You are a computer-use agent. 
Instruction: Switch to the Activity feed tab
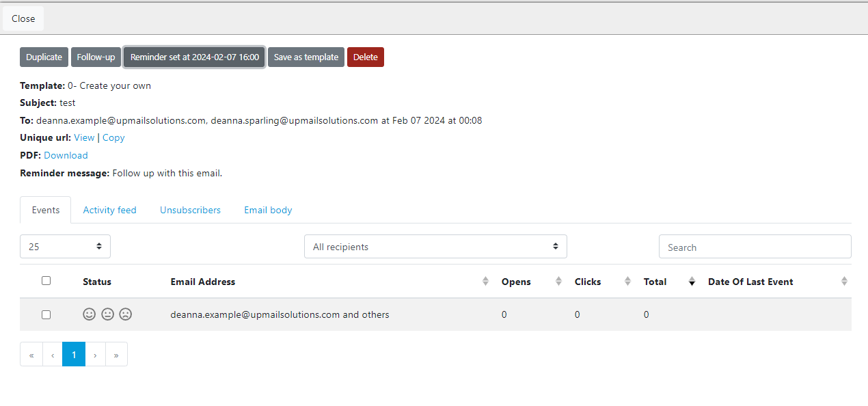pyautogui.click(x=110, y=210)
